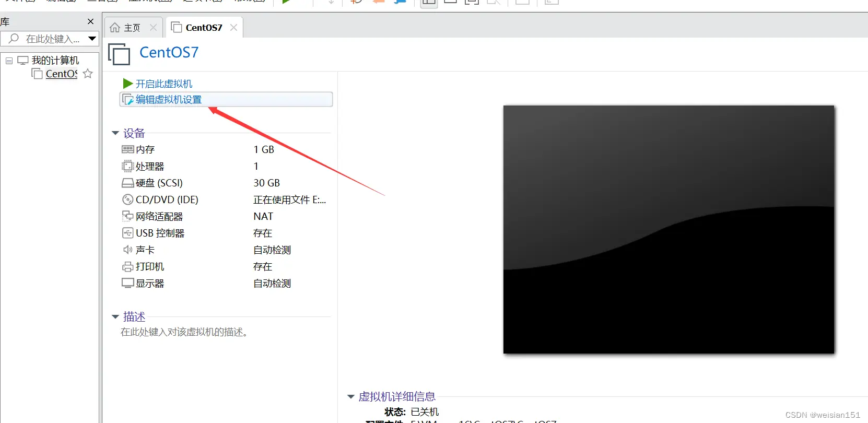Click the CD/DVD (IDE) disc icon

click(127, 199)
